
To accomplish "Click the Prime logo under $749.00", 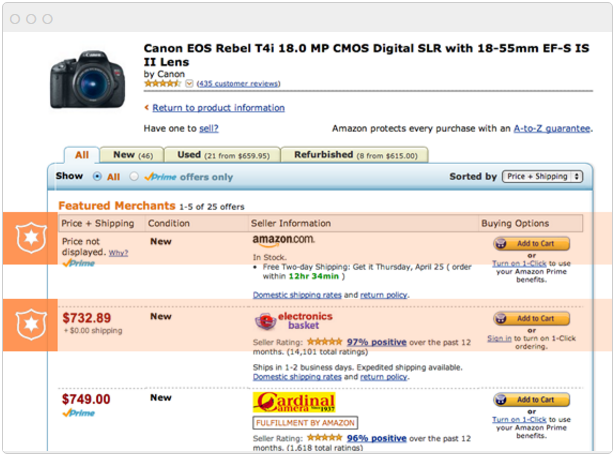I will 79,413.
